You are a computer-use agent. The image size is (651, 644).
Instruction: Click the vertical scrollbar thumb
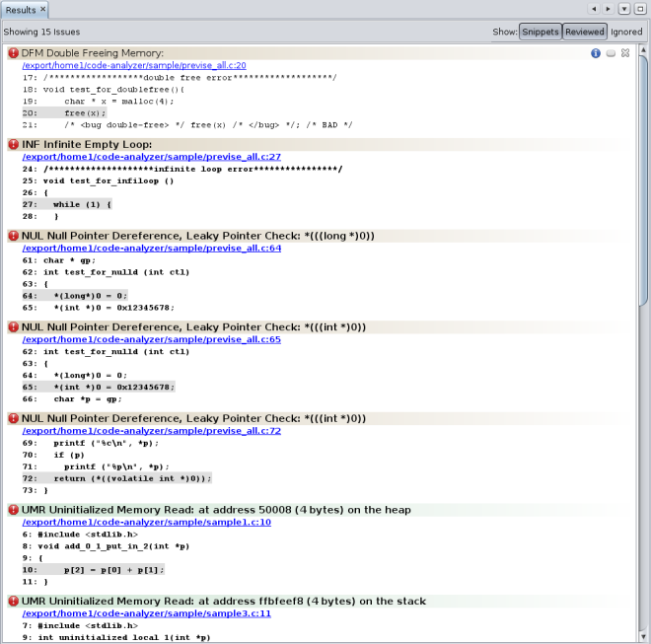click(643, 180)
